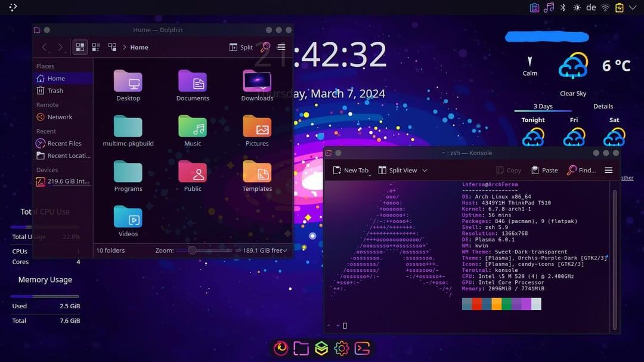Viewport: 644px width, 362px height.
Task: Adjust the Dolphin zoom slider handle
Action: pos(192,250)
